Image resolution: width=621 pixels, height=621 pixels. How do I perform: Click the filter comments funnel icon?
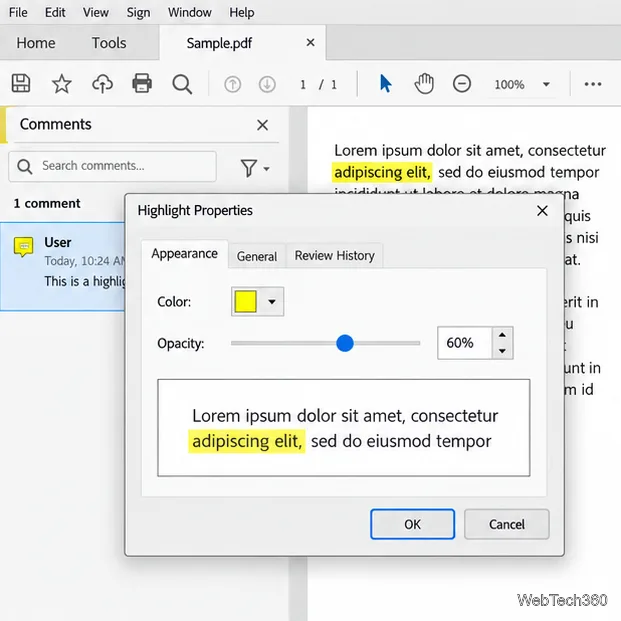click(x=249, y=168)
